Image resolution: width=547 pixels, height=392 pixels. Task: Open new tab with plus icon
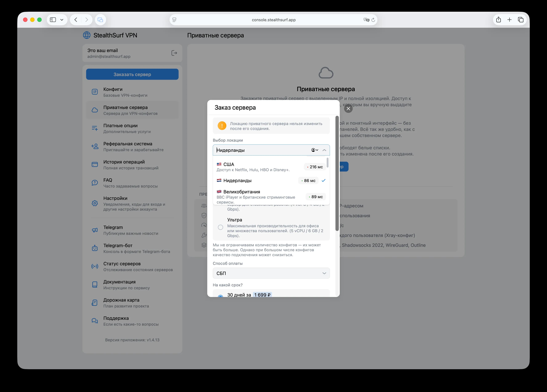[509, 20]
